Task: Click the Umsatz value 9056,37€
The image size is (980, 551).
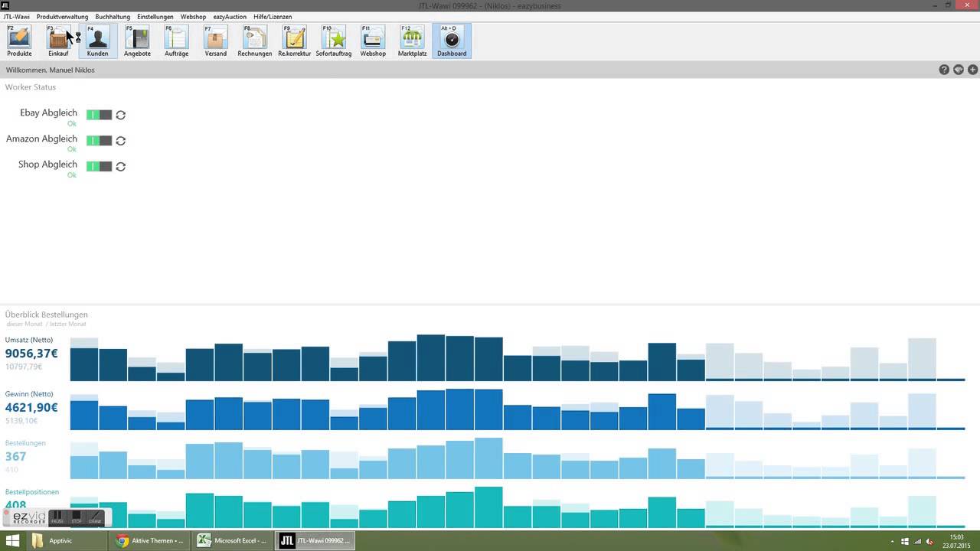Action: click(x=31, y=354)
